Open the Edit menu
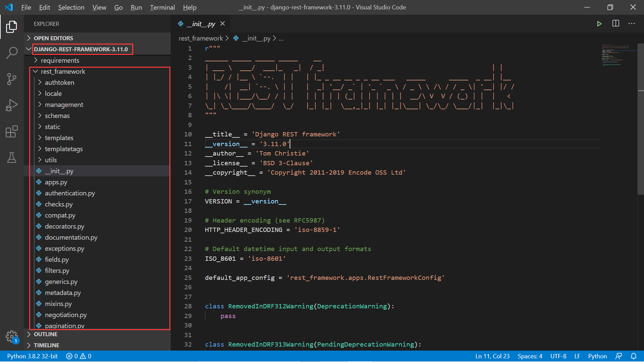The image size is (644, 362). point(44,7)
